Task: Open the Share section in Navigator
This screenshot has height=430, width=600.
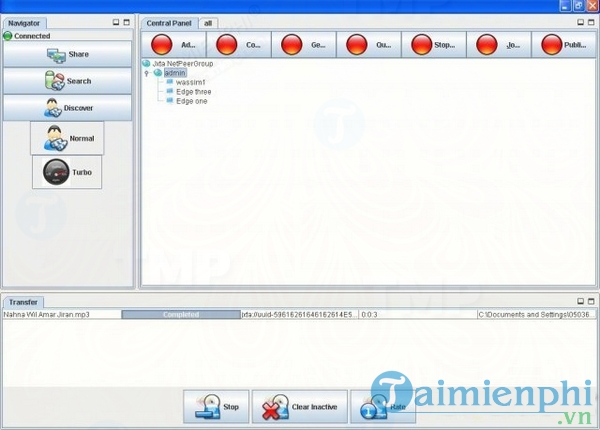Action: pos(67,54)
